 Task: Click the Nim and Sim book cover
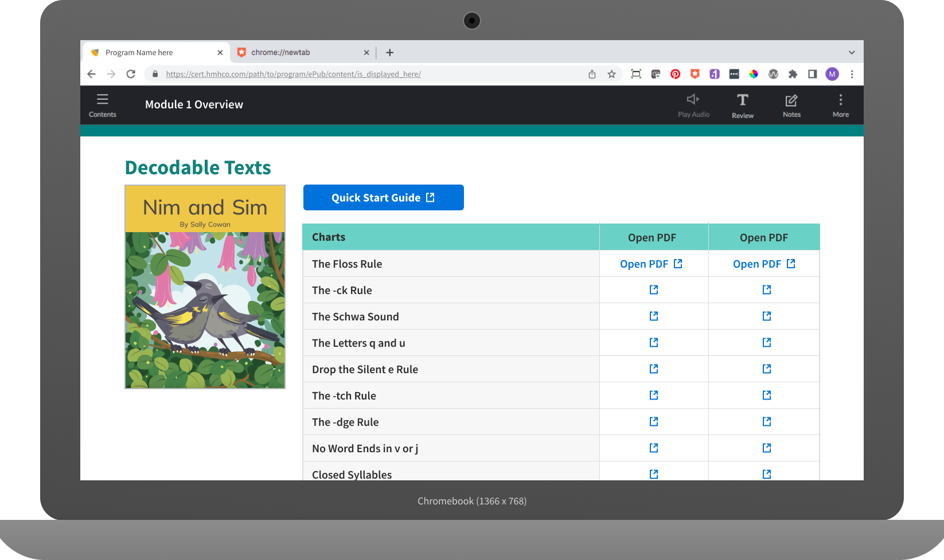tap(205, 287)
